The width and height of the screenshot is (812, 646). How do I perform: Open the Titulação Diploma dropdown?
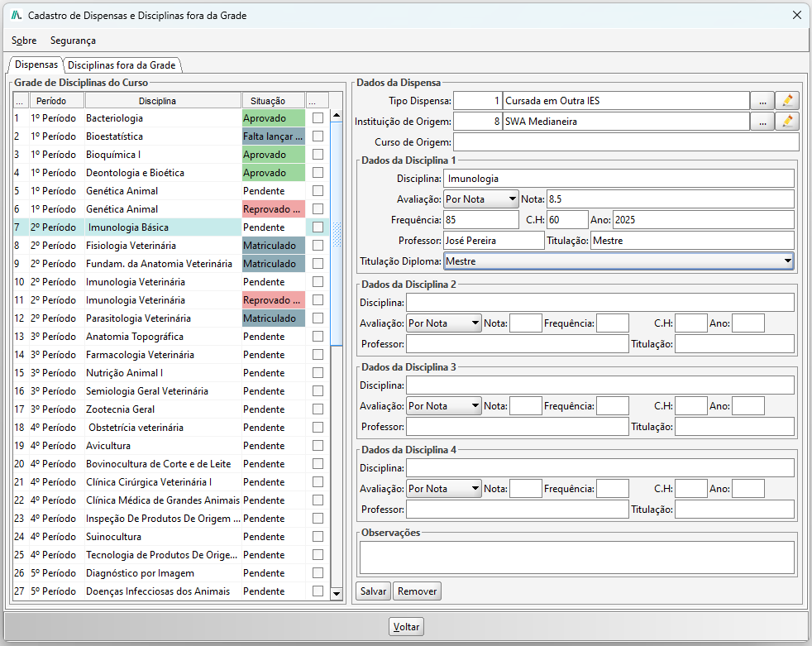pyautogui.click(x=619, y=261)
